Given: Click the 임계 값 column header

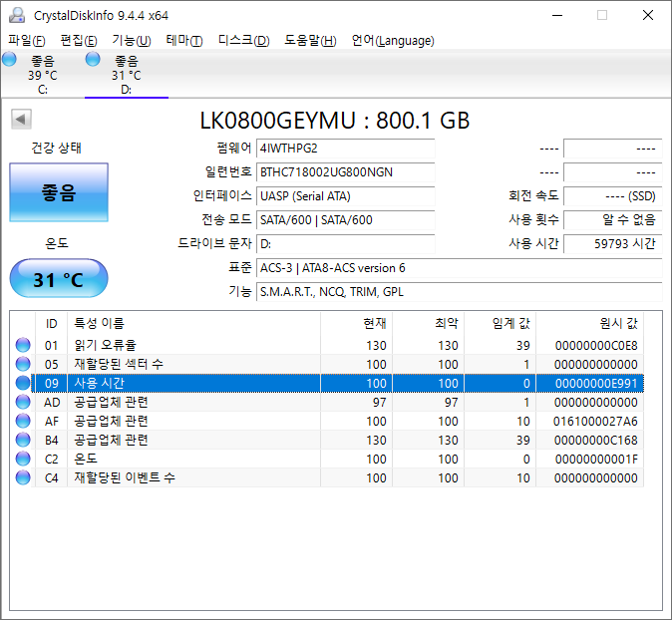Looking at the screenshot, I should pyautogui.click(x=501, y=323).
